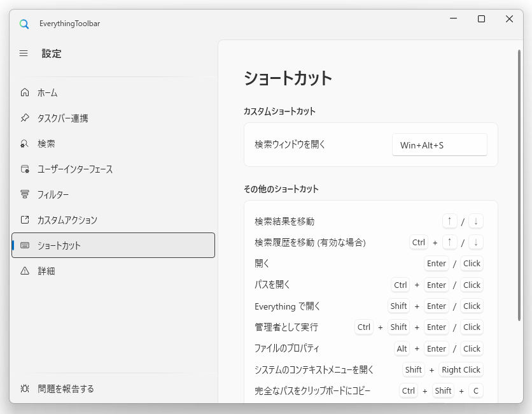Click the Shift key in Everything で開く row
The height and width of the screenshot is (414, 532).
click(x=398, y=306)
